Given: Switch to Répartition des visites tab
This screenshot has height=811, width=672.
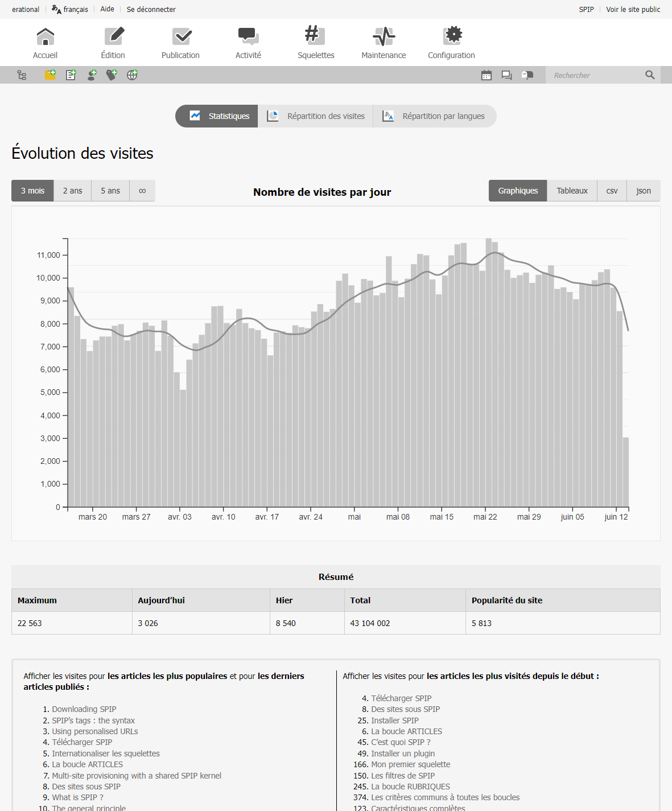Looking at the screenshot, I should pos(316,116).
